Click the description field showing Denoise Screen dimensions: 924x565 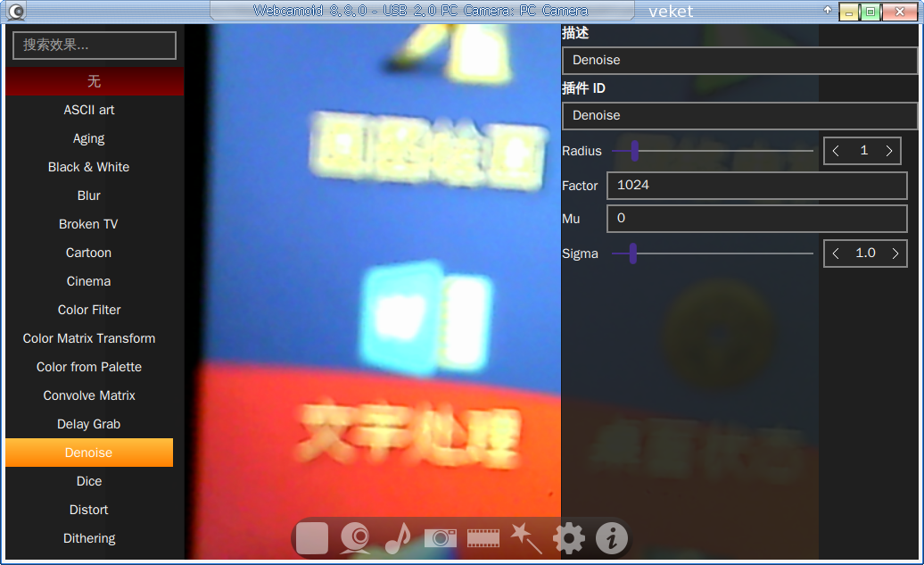tap(739, 60)
